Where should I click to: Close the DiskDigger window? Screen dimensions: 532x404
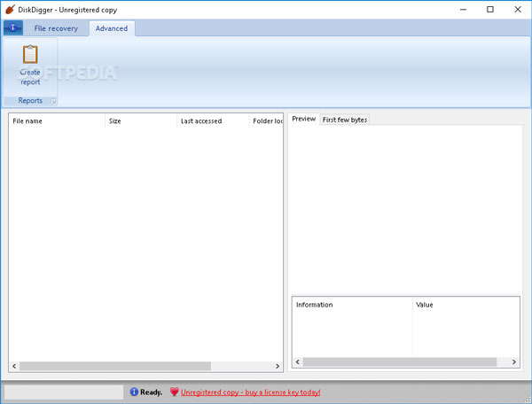(x=518, y=10)
